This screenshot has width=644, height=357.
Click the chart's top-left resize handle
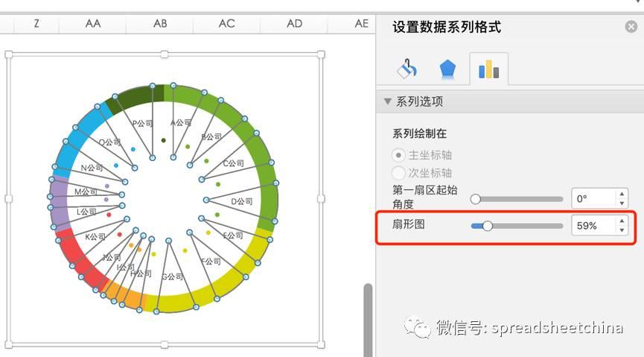click(x=9, y=54)
